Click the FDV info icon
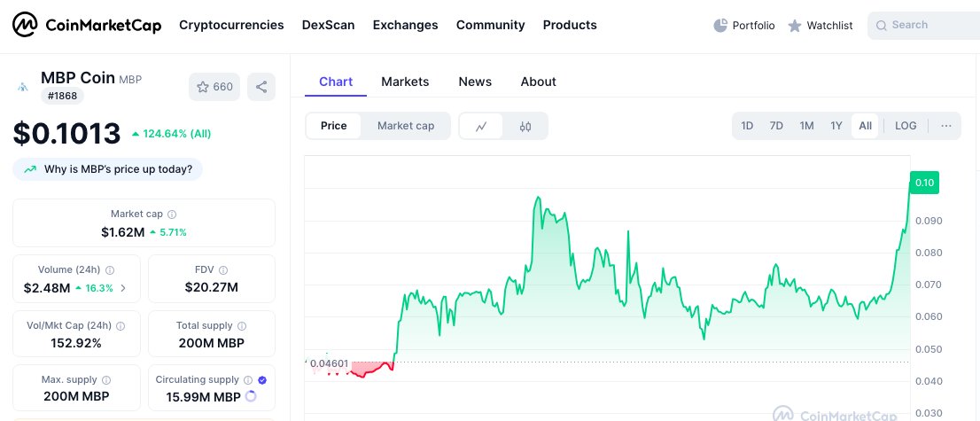The height and width of the screenshot is (421, 980). tap(223, 270)
